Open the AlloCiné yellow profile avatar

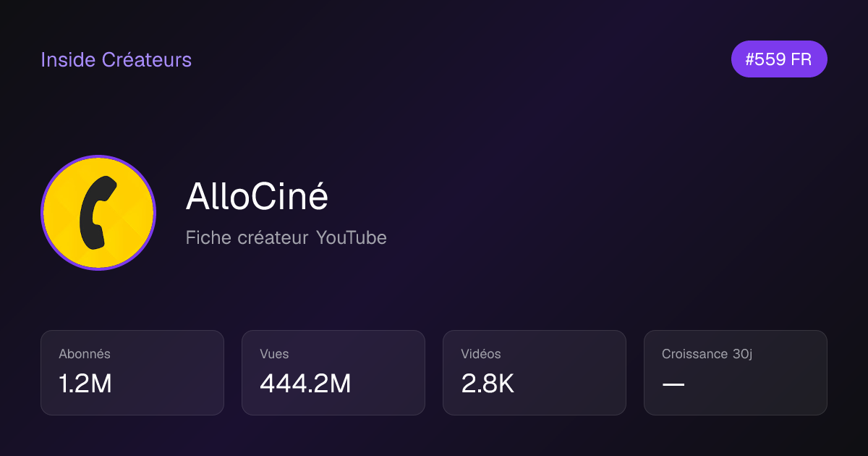[98, 213]
